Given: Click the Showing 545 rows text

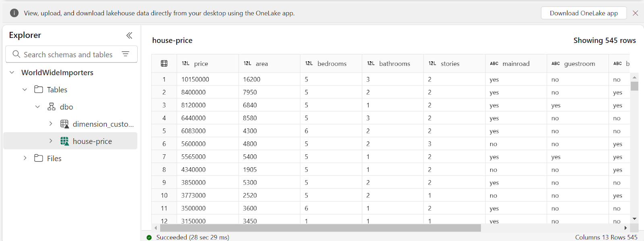Looking at the screenshot, I should coord(605,40).
